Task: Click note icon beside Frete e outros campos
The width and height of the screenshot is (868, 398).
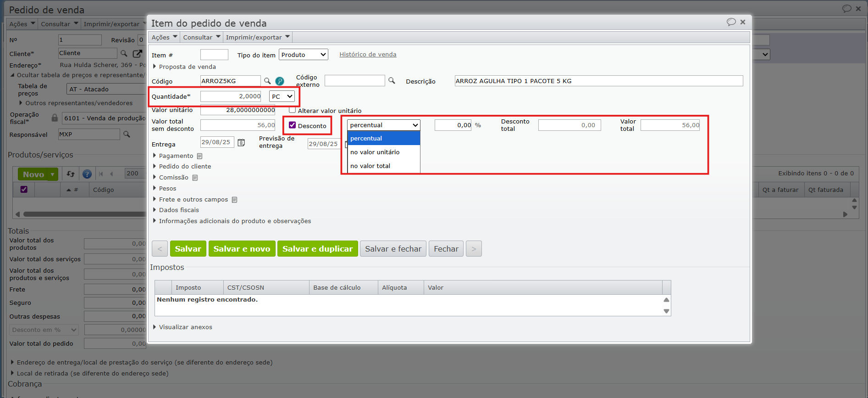Action: pyautogui.click(x=234, y=200)
